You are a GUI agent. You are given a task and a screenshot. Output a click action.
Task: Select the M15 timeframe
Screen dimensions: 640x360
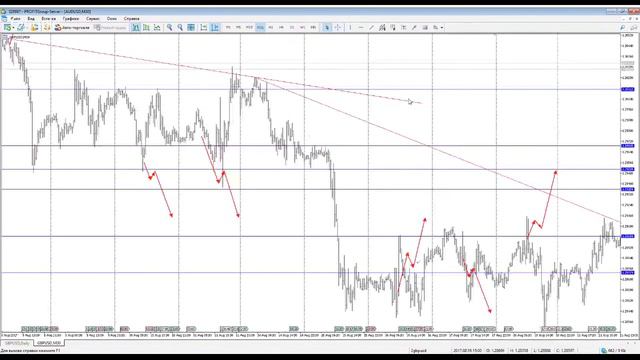249,27
